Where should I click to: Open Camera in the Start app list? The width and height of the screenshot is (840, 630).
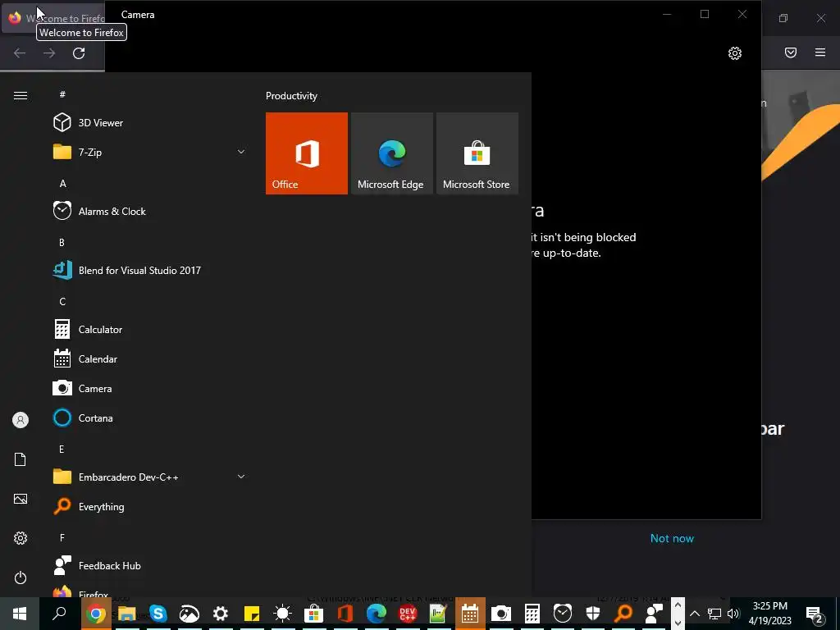(150, 388)
